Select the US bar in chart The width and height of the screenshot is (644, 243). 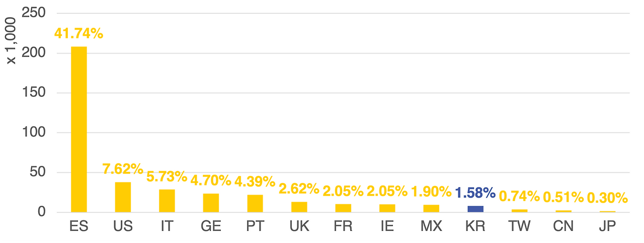pyautogui.click(x=123, y=197)
